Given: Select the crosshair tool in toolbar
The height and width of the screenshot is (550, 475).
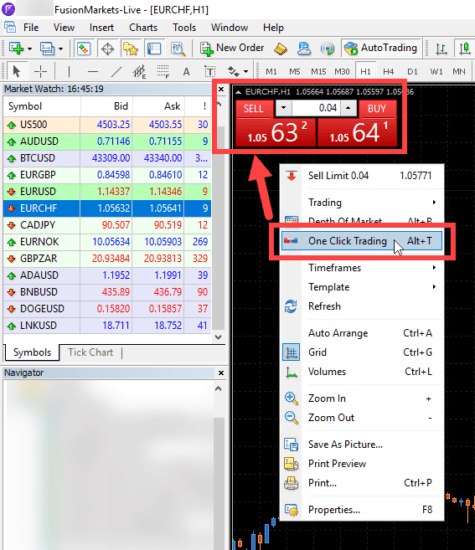Looking at the screenshot, I should pos(41,72).
